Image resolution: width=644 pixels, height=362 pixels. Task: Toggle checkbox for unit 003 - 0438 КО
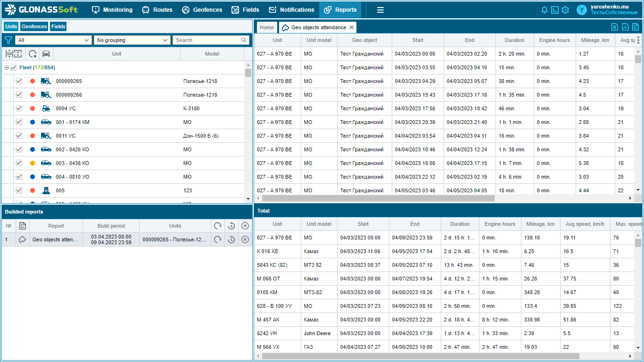click(19, 163)
